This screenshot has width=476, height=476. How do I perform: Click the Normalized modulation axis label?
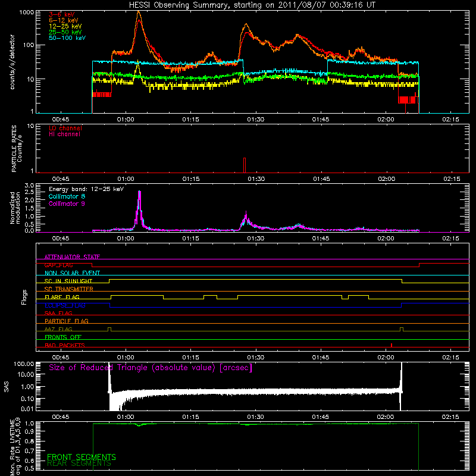point(15,208)
